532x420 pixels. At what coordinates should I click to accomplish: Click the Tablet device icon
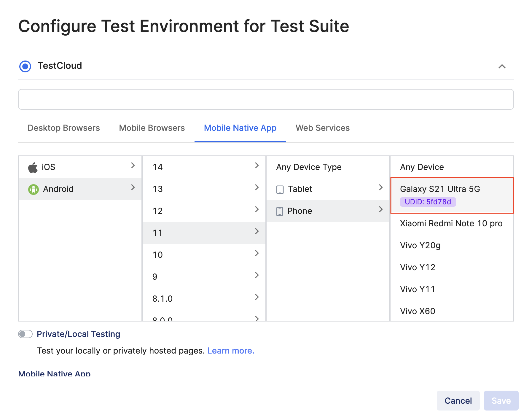[279, 189]
